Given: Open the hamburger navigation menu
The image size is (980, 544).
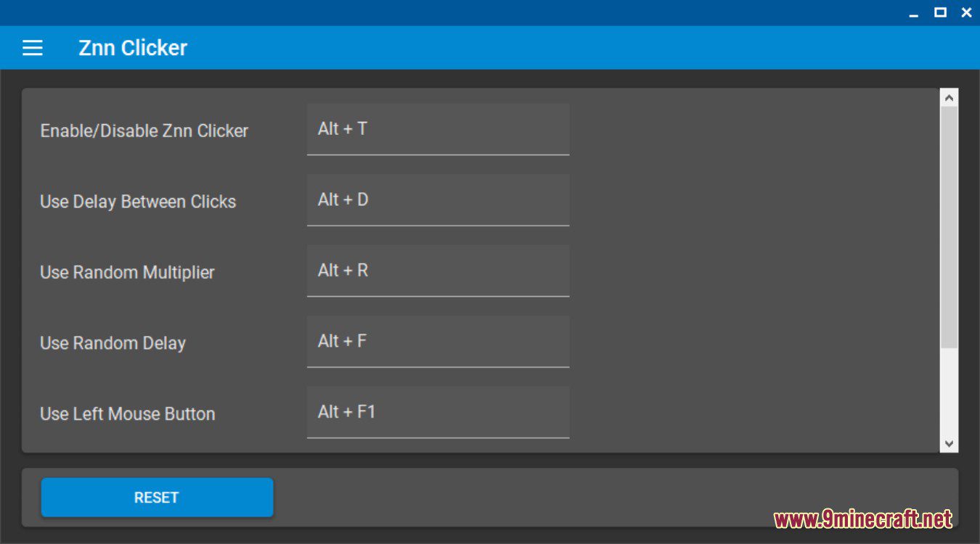Looking at the screenshot, I should pos(33,48).
